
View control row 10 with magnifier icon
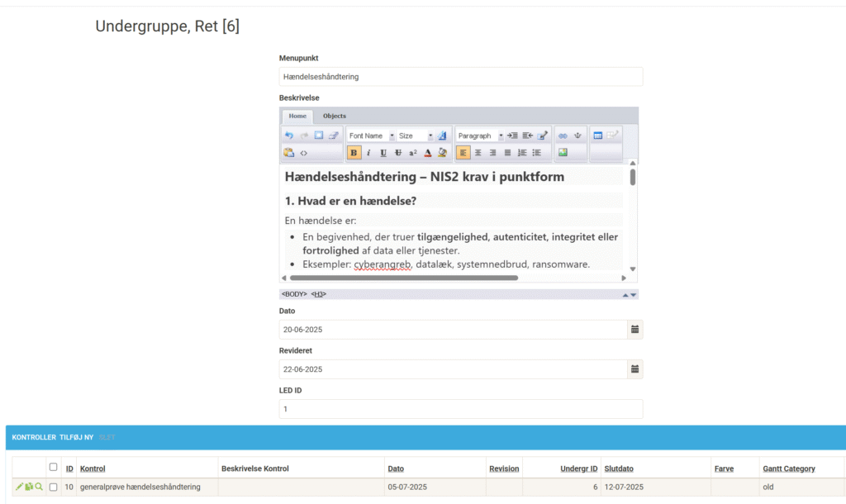tap(39, 487)
